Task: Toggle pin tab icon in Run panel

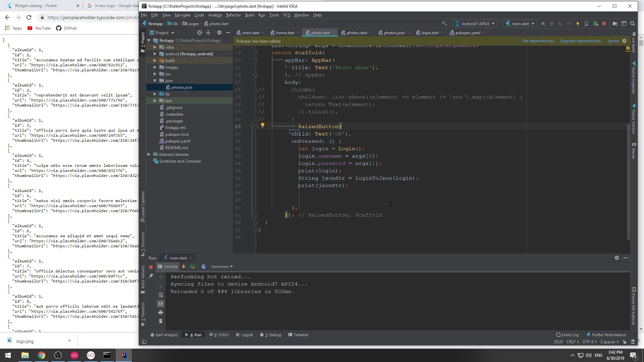Action: click(151, 275)
